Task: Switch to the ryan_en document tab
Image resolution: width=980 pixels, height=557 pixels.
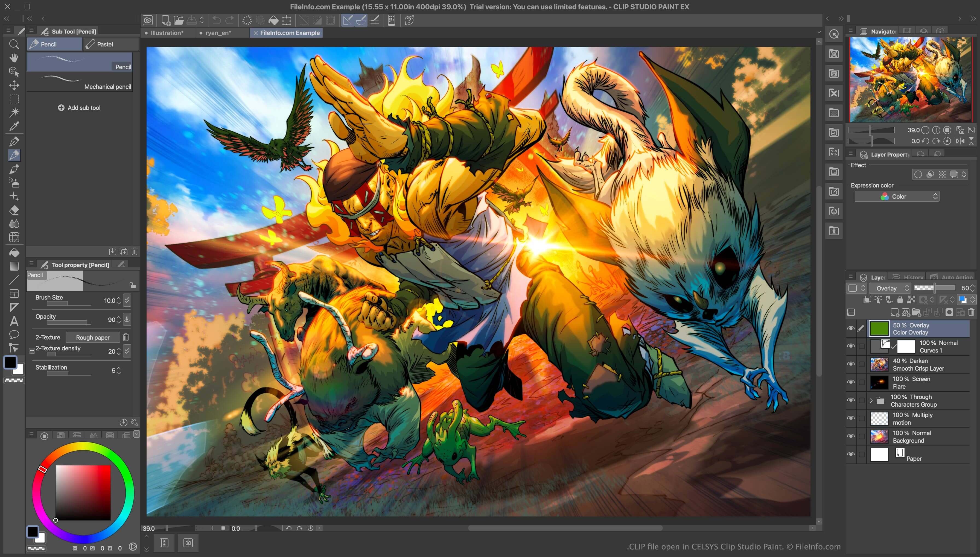Action: tap(218, 33)
